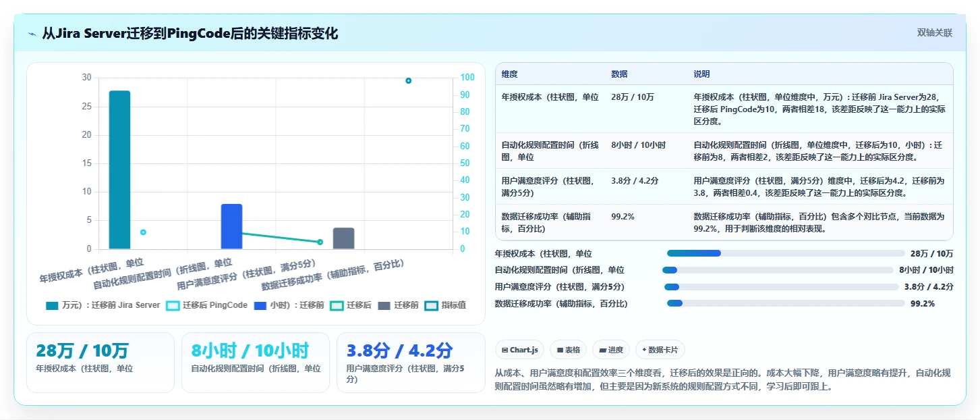Open the 3.8分 / 4.2分 data card
980x420 pixels.
tap(411, 363)
